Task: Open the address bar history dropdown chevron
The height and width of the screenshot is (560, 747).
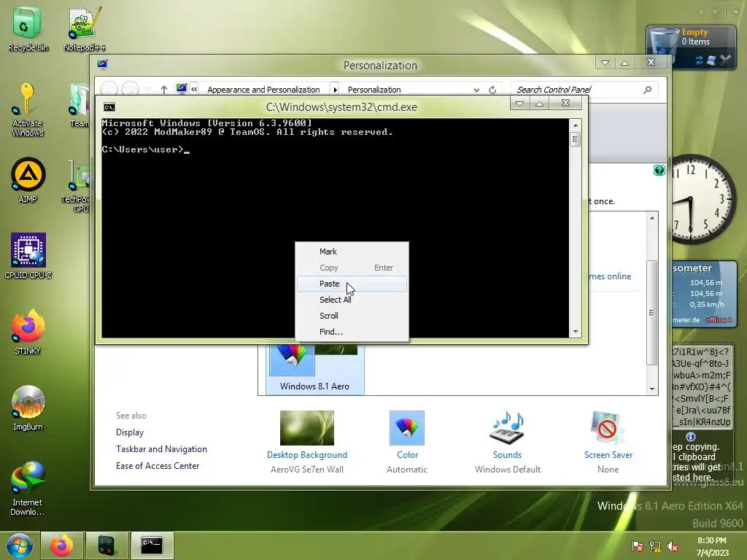Action: coord(476,90)
